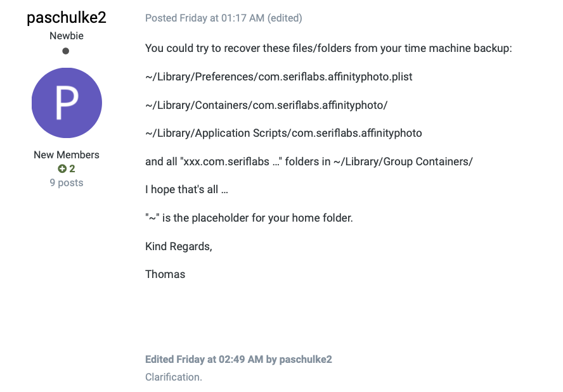Click the Kind Regards line
The width and height of the screenshot is (563, 392).
tap(178, 246)
